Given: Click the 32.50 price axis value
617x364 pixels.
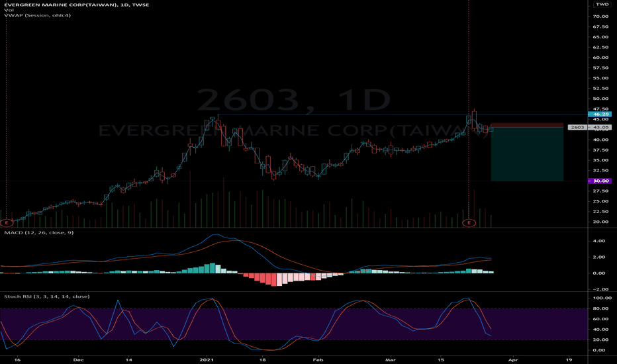Looking at the screenshot, I should [x=601, y=170].
